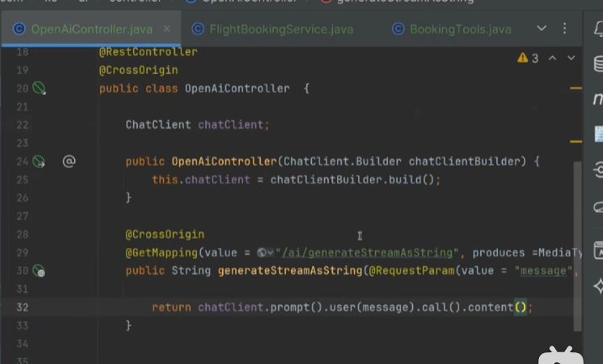The width and height of the screenshot is (603, 364).
Task: Click the @RestController annotation
Action: pyautogui.click(x=148, y=52)
